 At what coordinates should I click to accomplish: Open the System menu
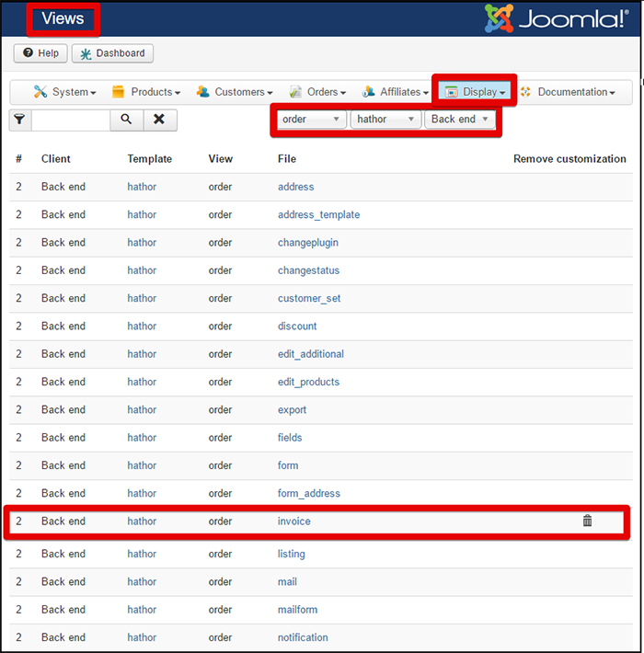[x=64, y=92]
